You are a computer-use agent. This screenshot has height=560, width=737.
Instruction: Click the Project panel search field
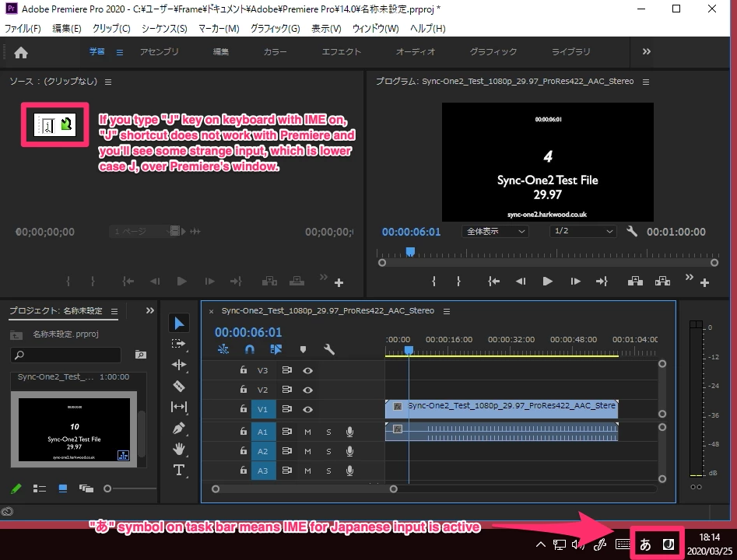pyautogui.click(x=66, y=355)
